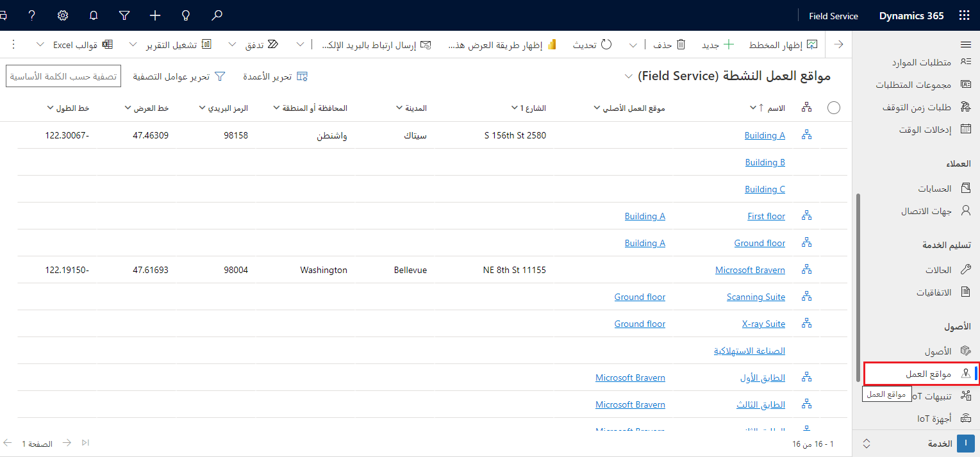Viewport: 980px width, 457px height.
Task: Expand the تشغيل التقرير dropdown chevron
Action: [133, 45]
